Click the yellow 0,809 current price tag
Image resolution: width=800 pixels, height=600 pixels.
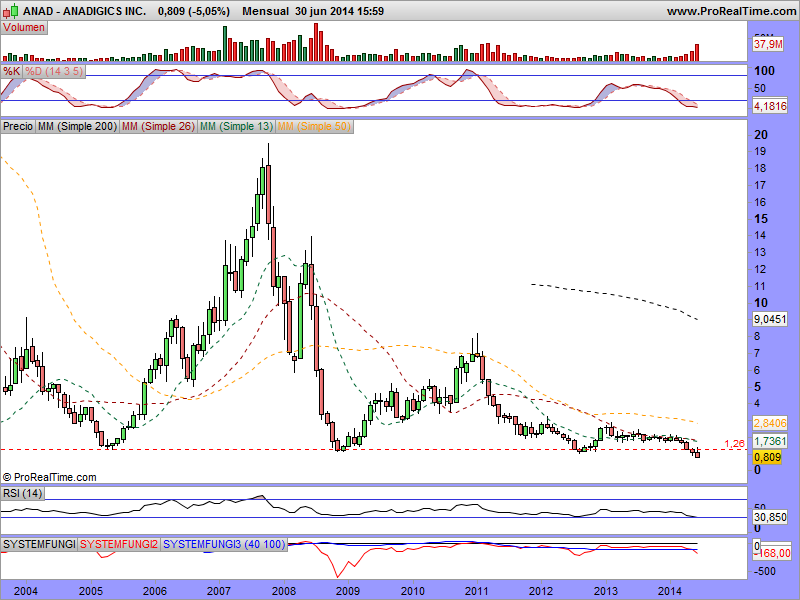(768, 457)
